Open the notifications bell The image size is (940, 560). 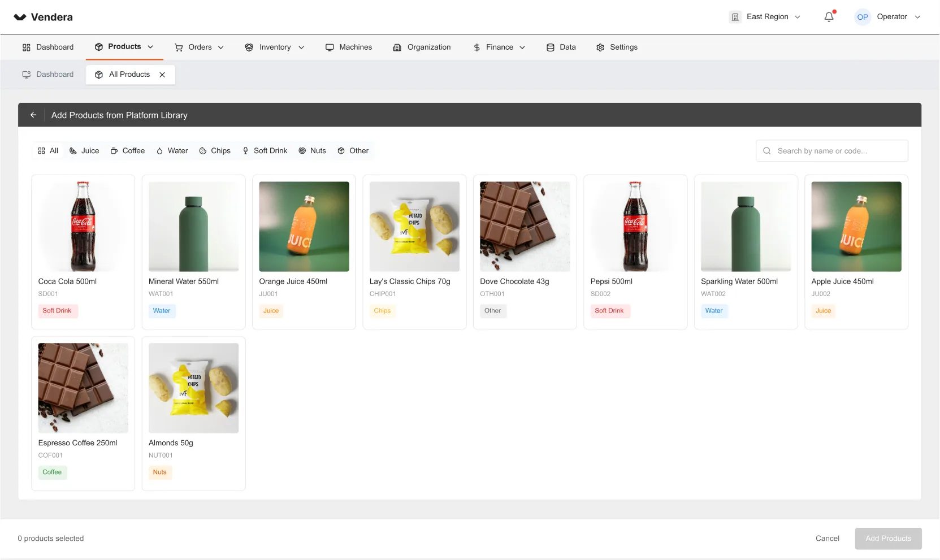coord(829,17)
